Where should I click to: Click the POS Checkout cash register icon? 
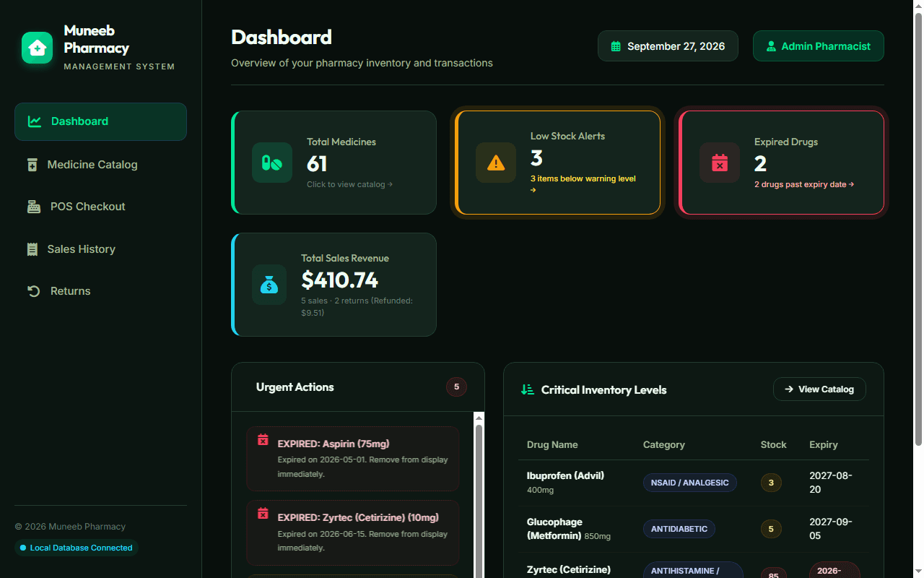[x=34, y=207]
